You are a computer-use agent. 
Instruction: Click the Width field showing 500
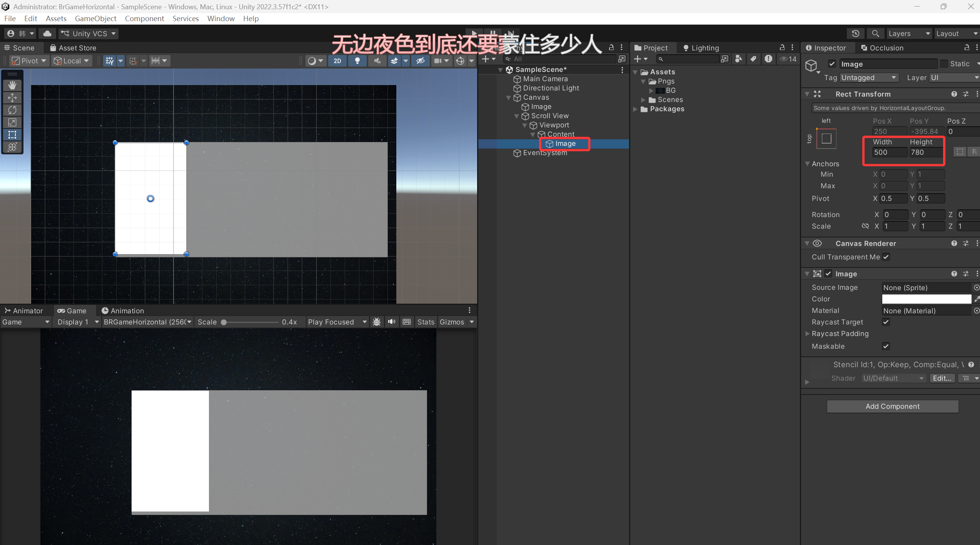point(889,152)
